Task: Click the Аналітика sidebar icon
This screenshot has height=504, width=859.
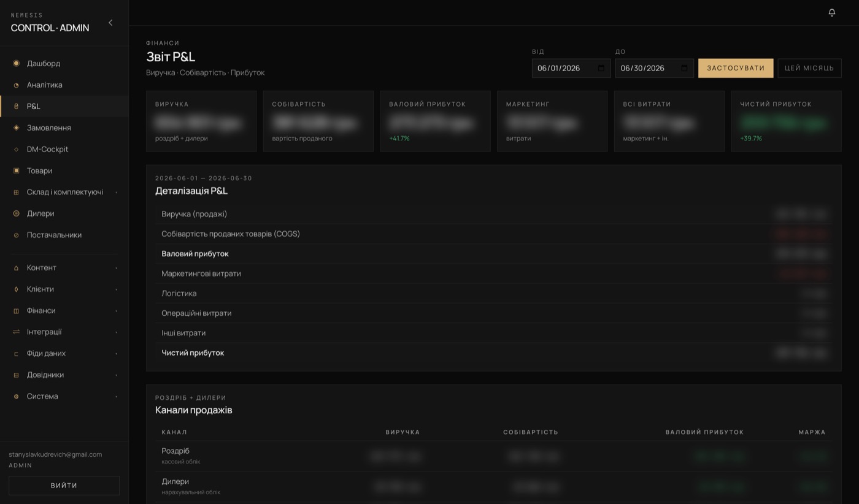Action: [x=17, y=85]
